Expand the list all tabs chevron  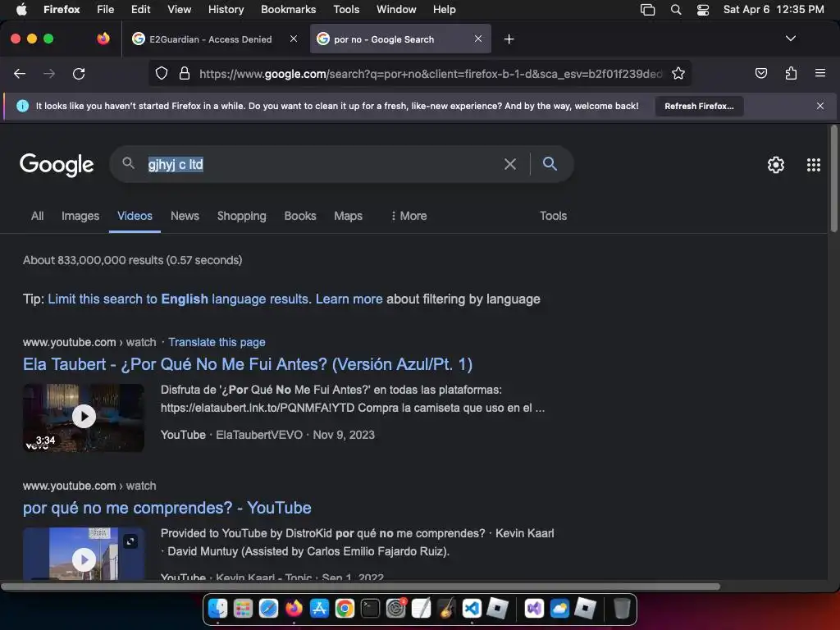pyautogui.click(x=790, y=39)
